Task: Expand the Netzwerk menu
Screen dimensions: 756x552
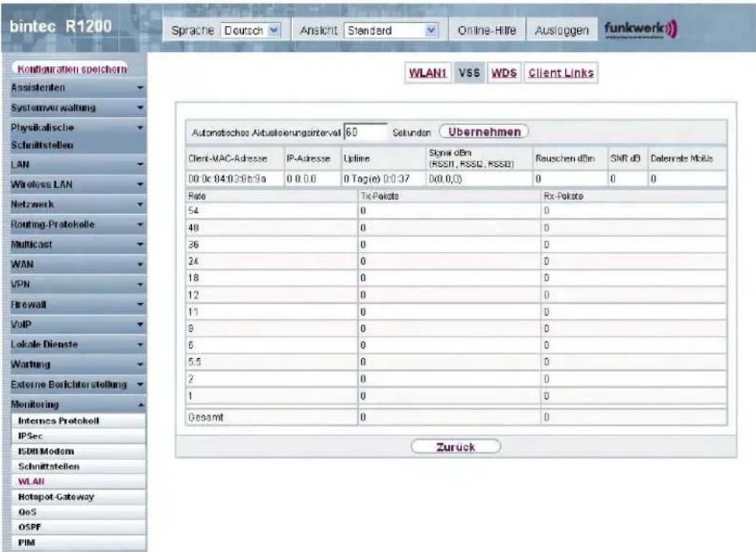Action: point(78,205)
